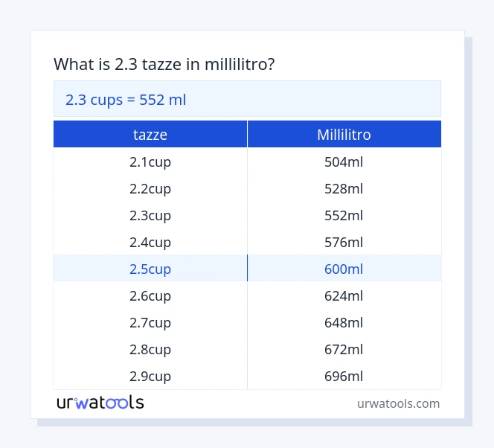Click the 2.6cup row cell
Image resolution: width=494 pixels, height=448 pixels.
coord(150,295)
